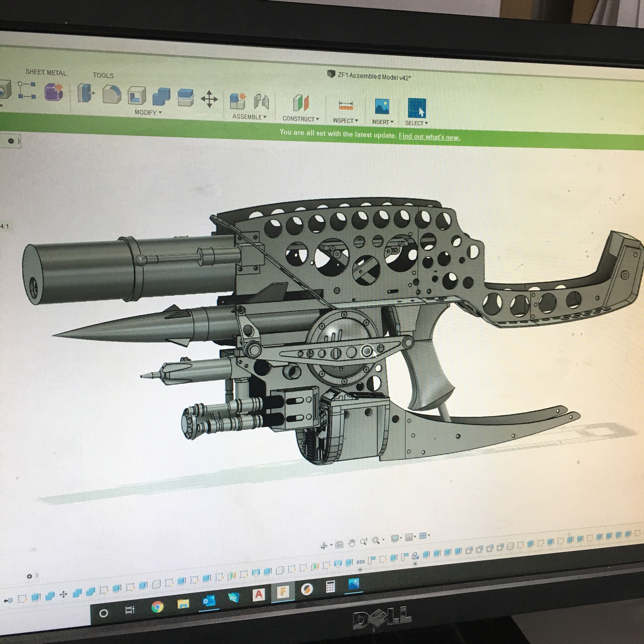Click the Fit zoom magnifier icon
The height and width of the screenshot is (644, 644).
coord(376,540)
